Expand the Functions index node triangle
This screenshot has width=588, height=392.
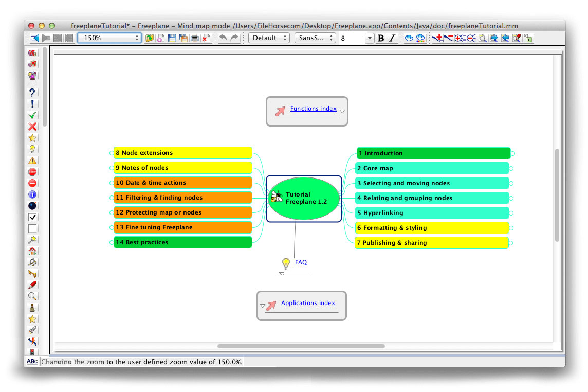point(342,111)
